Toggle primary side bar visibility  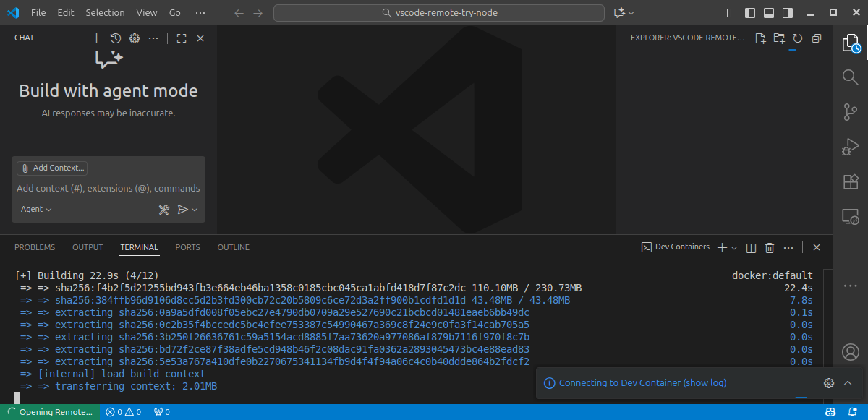pos(749,13)
